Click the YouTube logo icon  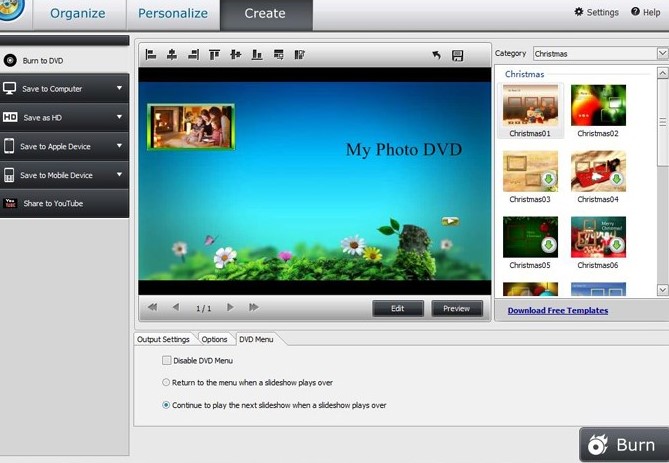tap(10, 203)
